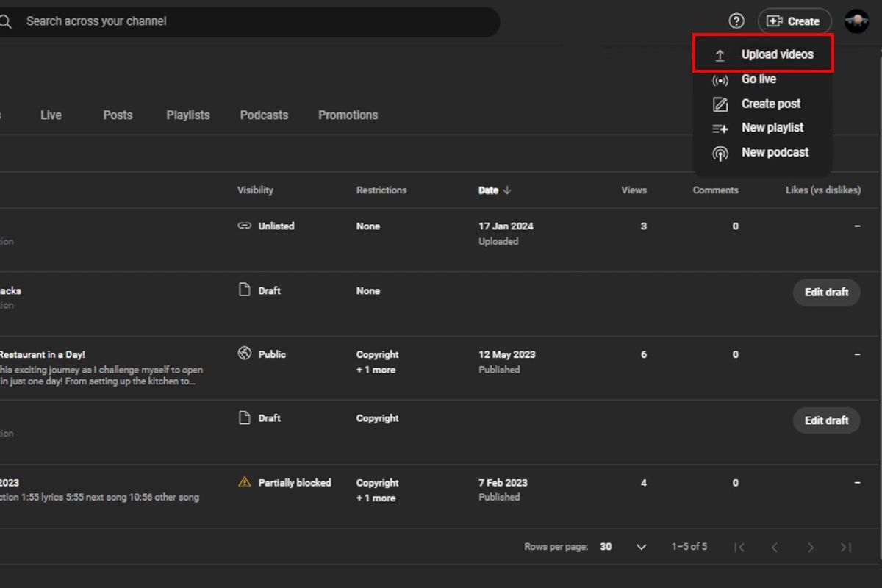Go to first page arrow
The width and height of the screenshot is (882, 588).
click(x=739, y=547)
